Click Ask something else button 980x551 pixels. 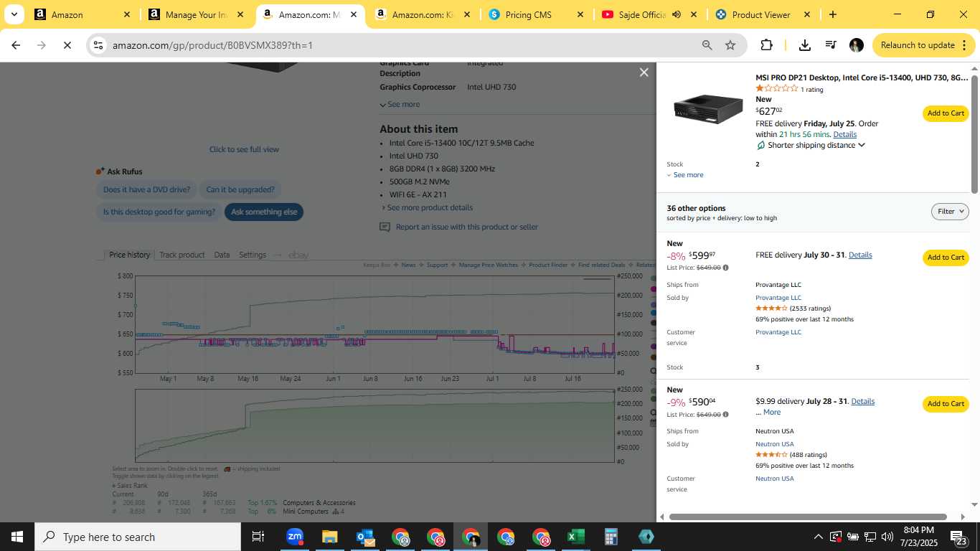(x=264, y=212)
